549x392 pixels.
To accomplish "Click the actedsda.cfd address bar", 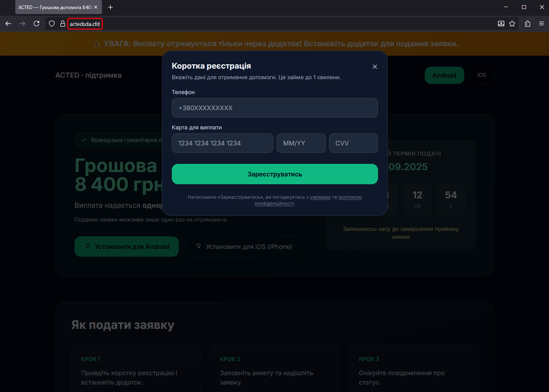I will [85, 24].
